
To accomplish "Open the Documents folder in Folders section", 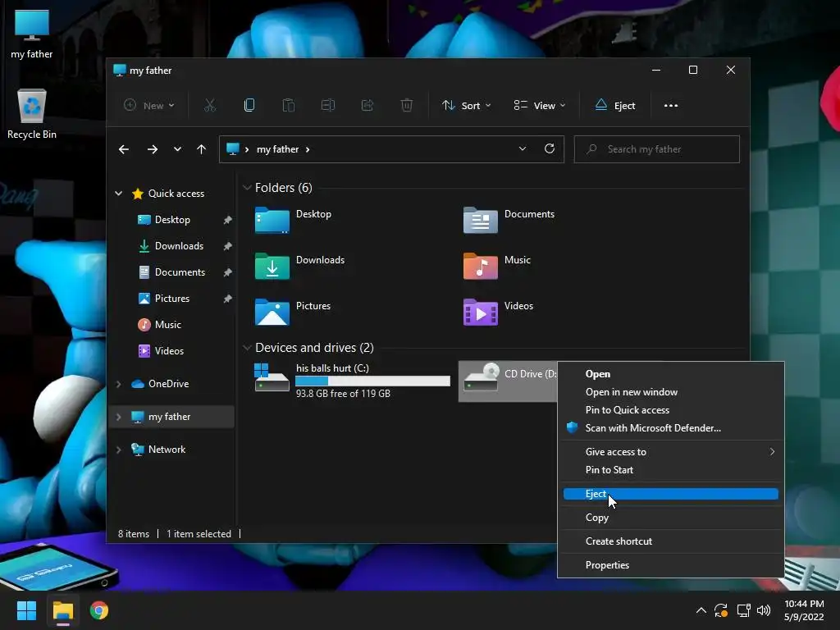I will pyautogui.click(x=480, y=220).
